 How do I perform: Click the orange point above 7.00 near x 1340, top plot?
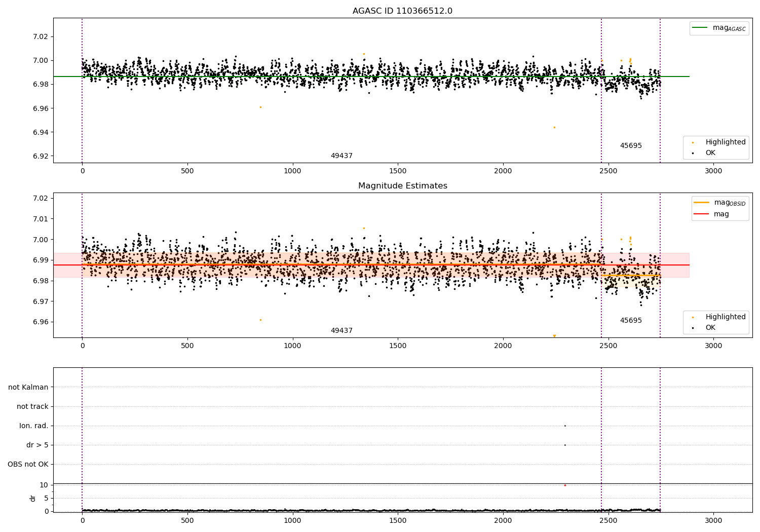[x=364, y=54]
